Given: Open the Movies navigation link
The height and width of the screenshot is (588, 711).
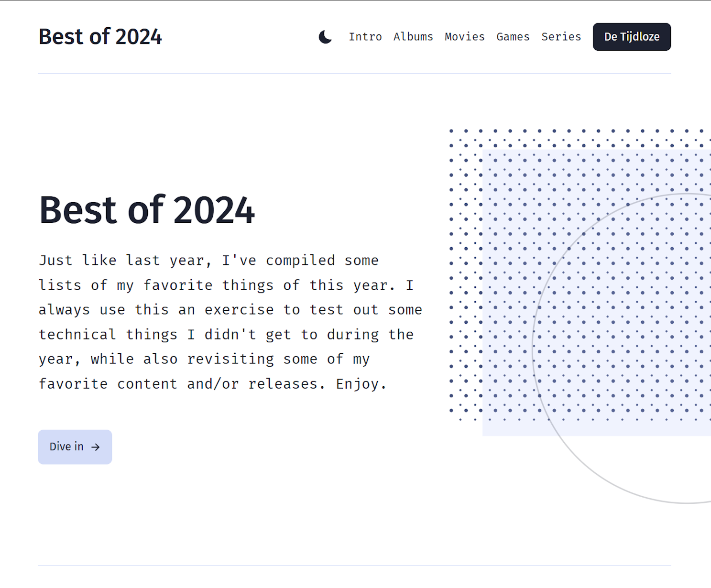Looking at the screenshot, I should point(464,37).
